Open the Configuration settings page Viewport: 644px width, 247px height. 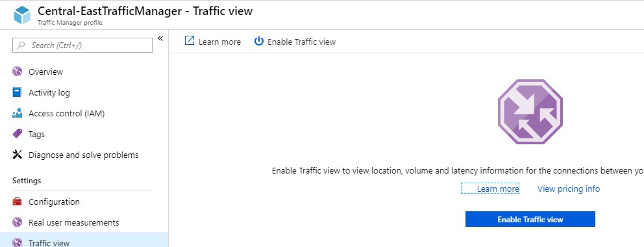pos(54,201)
